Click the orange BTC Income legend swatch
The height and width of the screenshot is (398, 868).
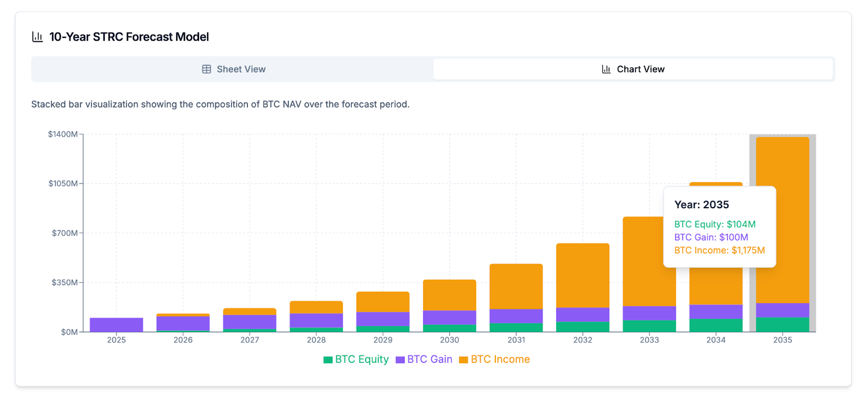[x=463, y=360]
